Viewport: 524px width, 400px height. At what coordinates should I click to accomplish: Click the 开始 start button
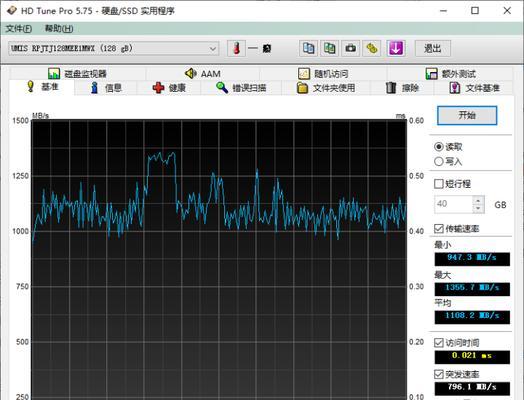(x=467, y=116)
